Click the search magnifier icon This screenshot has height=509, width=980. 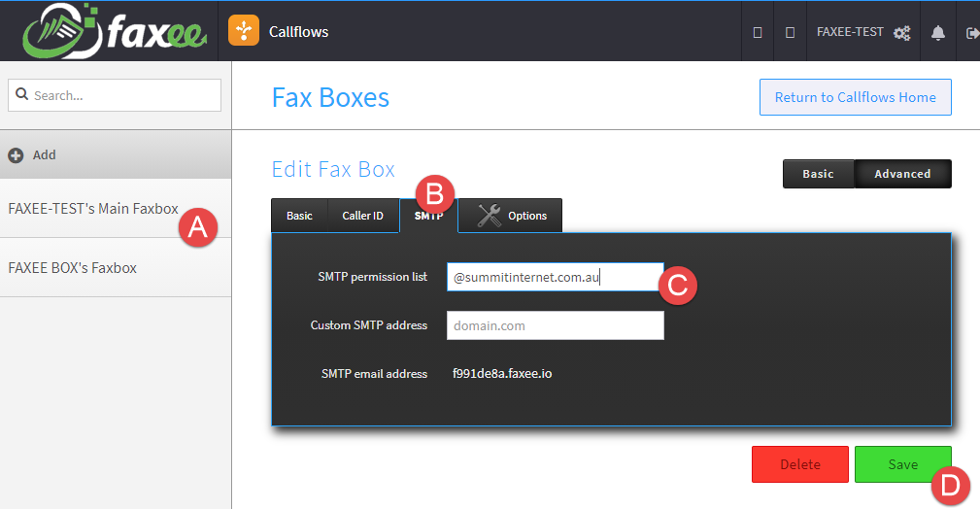tap(22, 94)
